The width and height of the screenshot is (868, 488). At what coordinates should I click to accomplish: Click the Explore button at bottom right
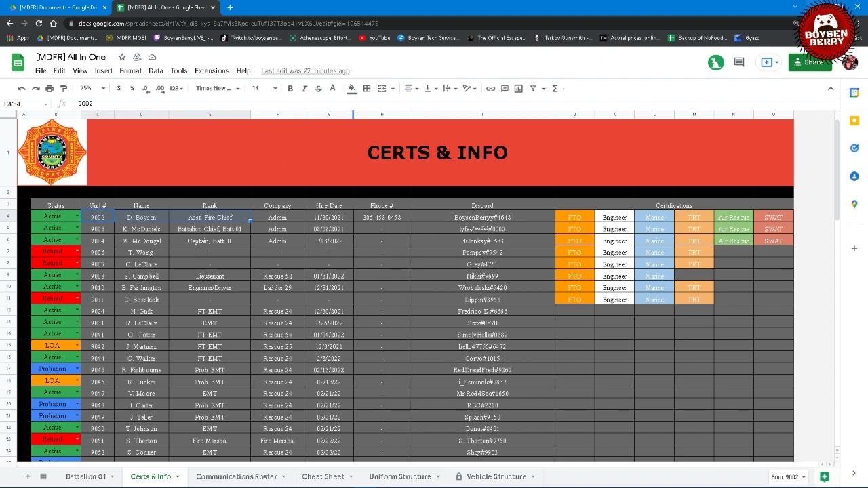825,476
